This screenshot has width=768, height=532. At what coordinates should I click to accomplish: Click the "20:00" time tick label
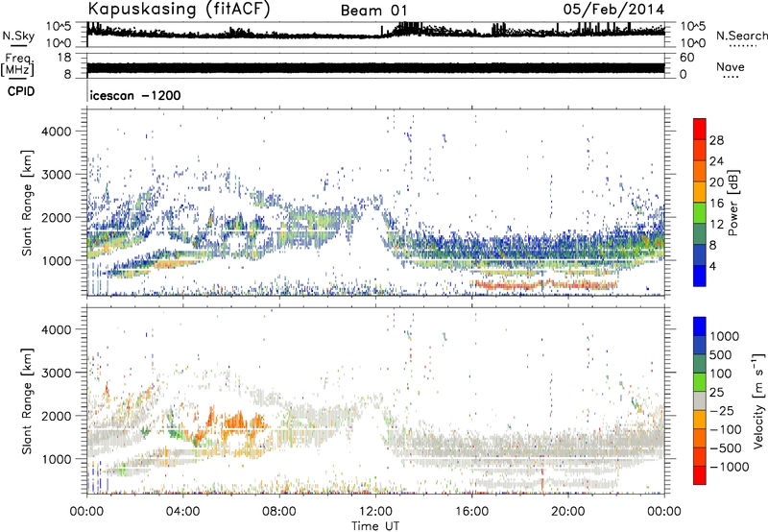pos(568,512)
